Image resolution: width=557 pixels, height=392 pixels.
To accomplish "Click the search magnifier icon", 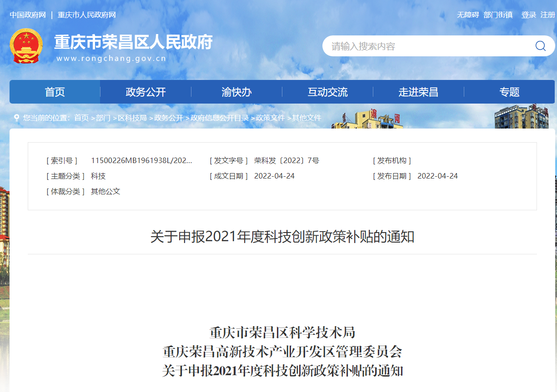I will 540,46.
